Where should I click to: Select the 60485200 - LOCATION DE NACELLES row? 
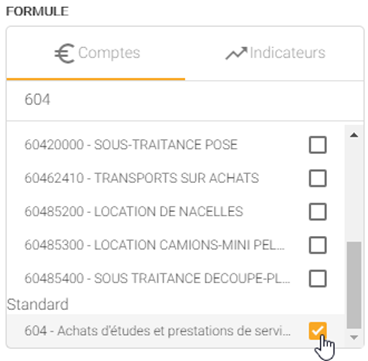pyautogui.click(x=176, y=212)
